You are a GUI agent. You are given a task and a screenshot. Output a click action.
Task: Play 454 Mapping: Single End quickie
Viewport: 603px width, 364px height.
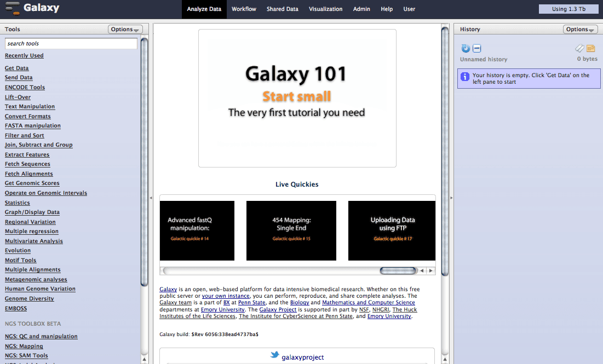click(x=291, y=230)
